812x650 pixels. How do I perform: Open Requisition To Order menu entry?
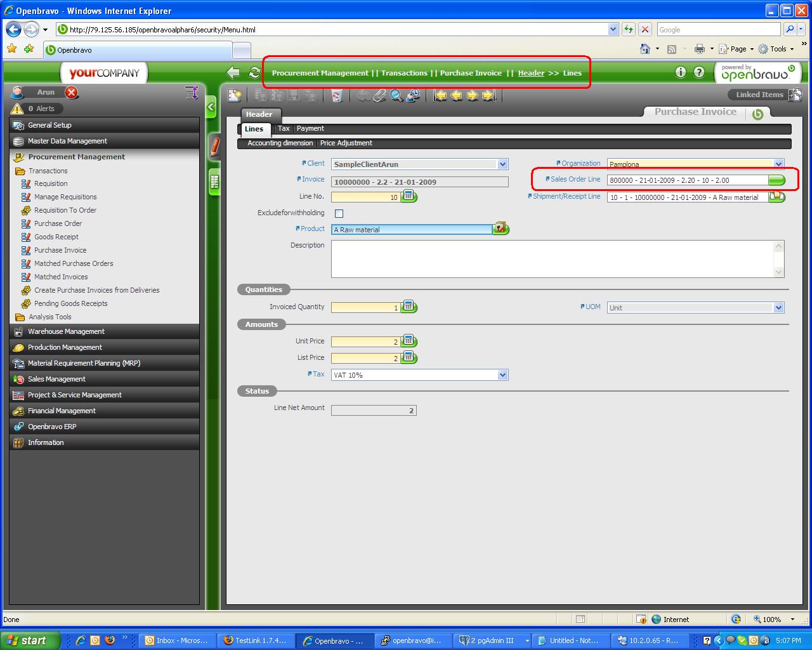point(65,210)
